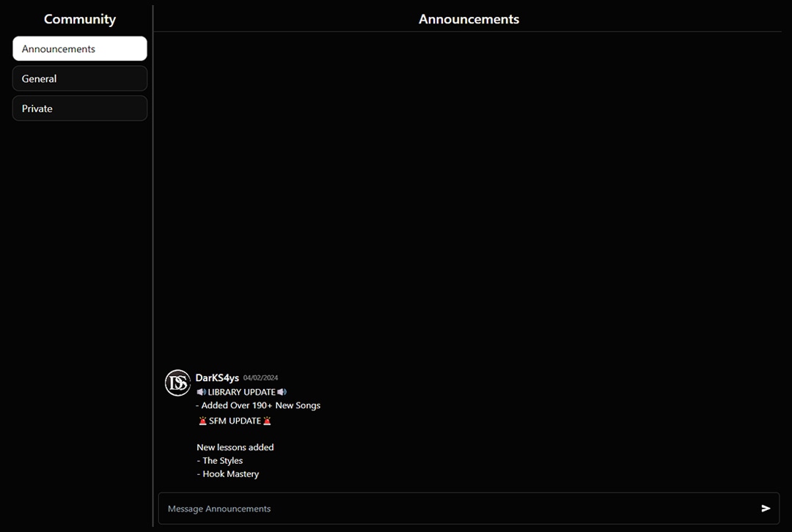Click the SFM UPDATE text
Image resolution: width=792 pixels, height=532 pixels.
pyautogui.click(x=235, y=421)
